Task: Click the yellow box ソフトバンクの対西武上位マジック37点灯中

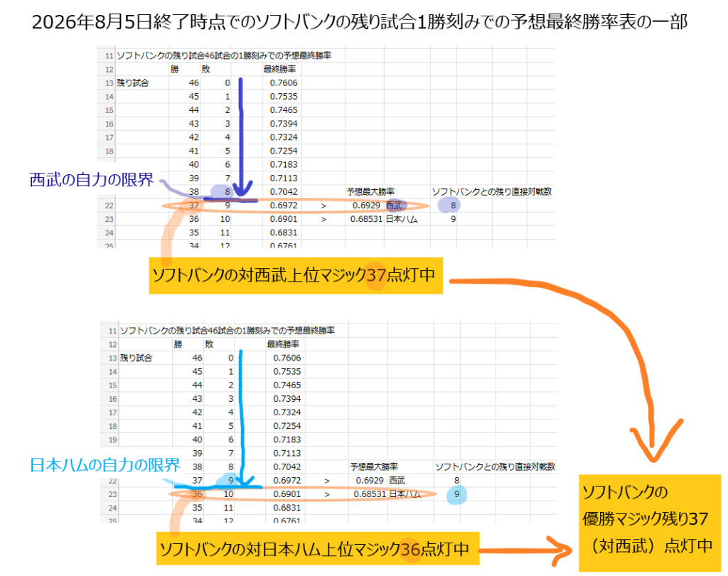Action: [296, 275]
